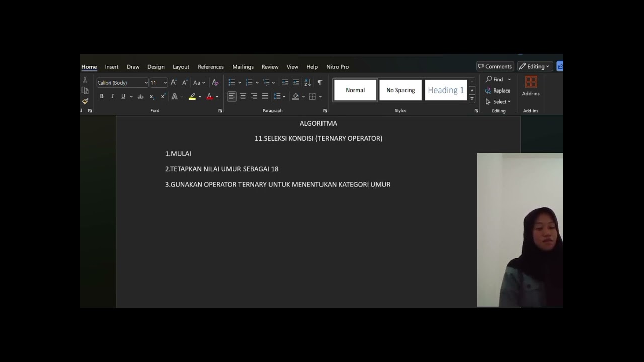Open the Add-ins button
644x362 pixels.
pos(531,86)
